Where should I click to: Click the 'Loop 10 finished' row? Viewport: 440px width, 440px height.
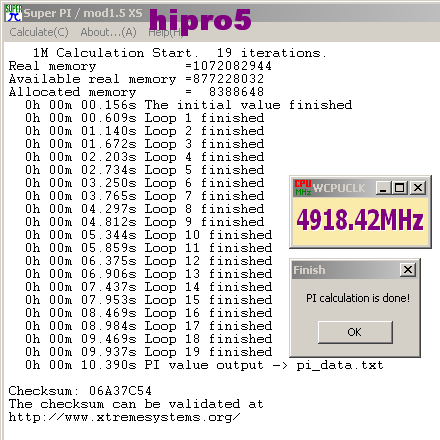pos(149,235)
